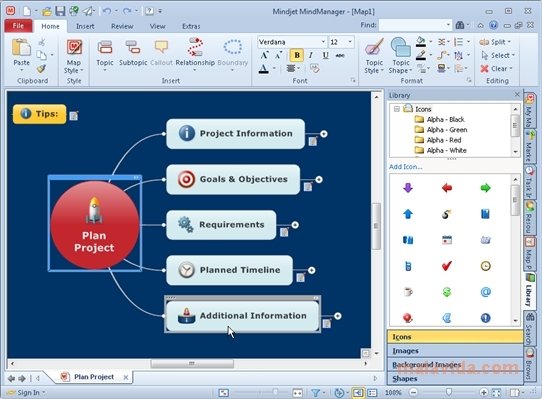542x399 pixels.
Task: Click the Format Painter brush icon
Action: click(41, 69)
